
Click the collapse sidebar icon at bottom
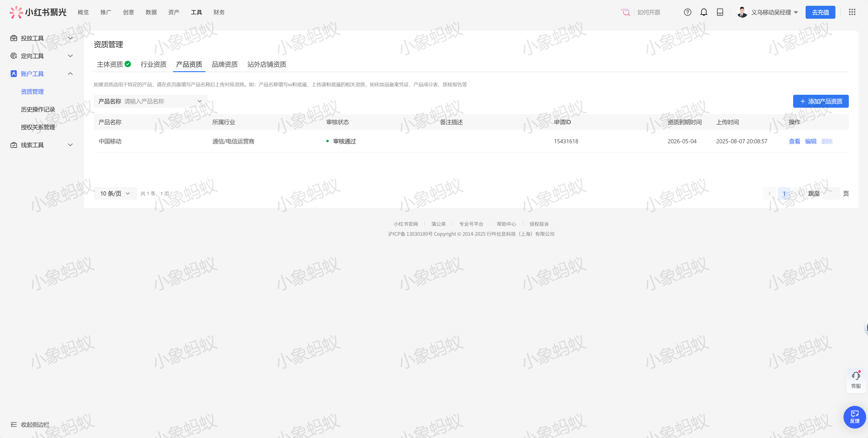[x=13, y=425]
